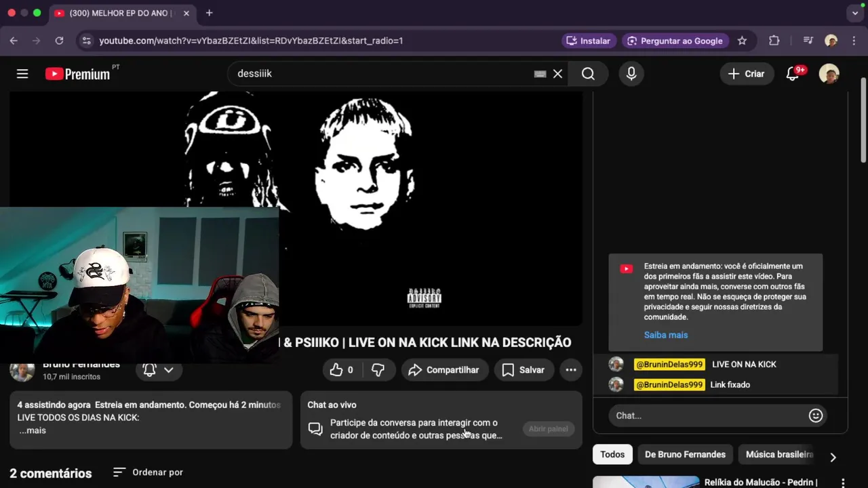The image size is (868, 488).
Task: Open Saiba mais link in chat notice
Action: pos(666,335)
